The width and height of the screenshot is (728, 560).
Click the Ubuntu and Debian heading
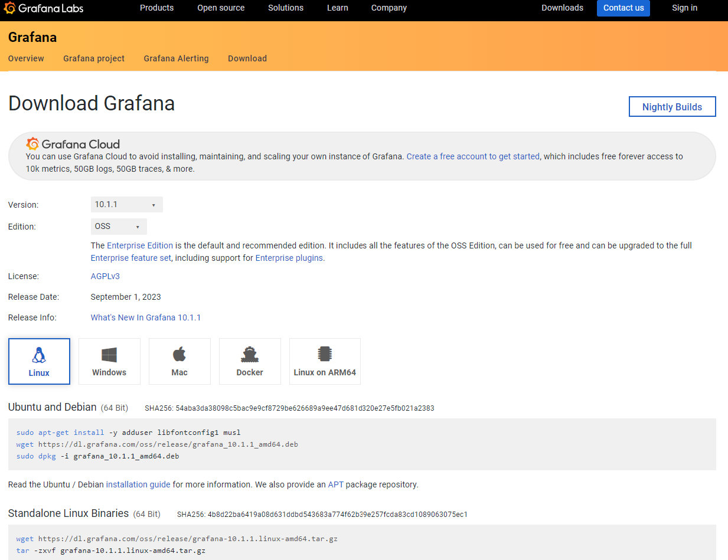pos(53,407)
